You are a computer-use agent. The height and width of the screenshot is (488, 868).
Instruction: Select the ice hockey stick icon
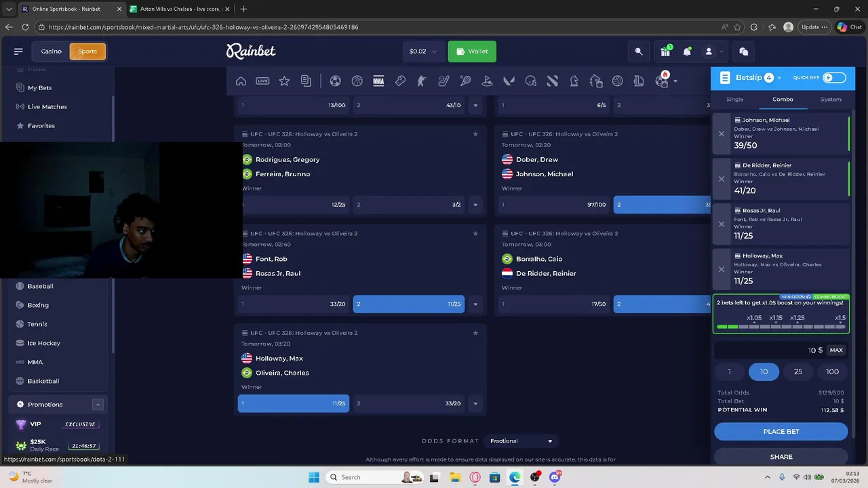[443, 81]
